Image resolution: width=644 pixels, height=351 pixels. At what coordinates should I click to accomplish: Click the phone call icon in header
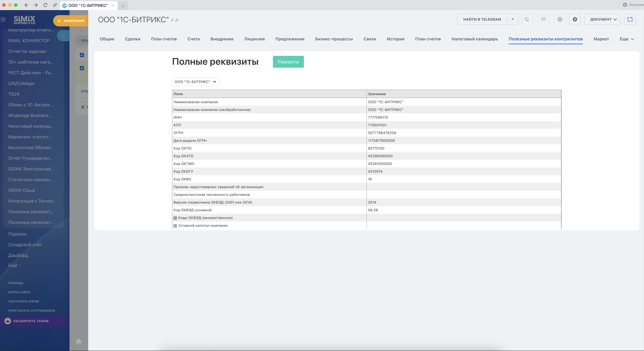coord(527,19)
